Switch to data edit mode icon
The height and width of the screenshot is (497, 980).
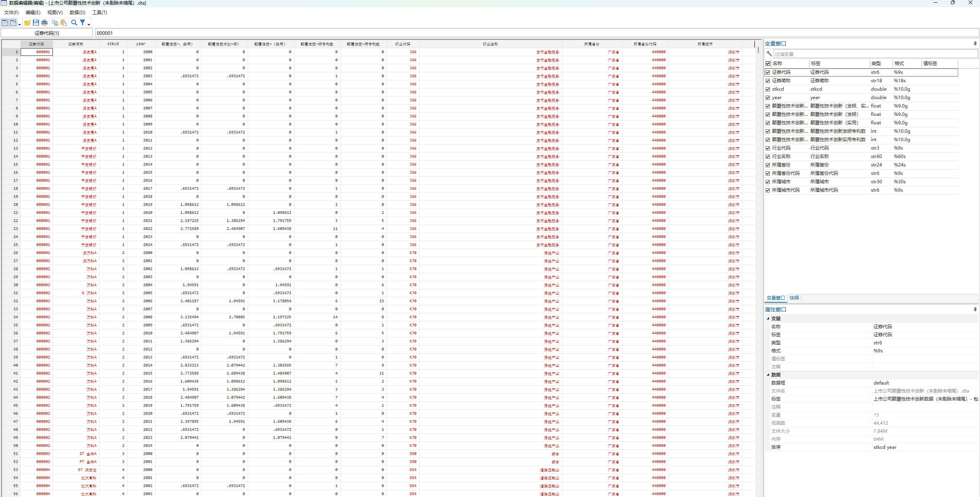[x=5, y=23]
